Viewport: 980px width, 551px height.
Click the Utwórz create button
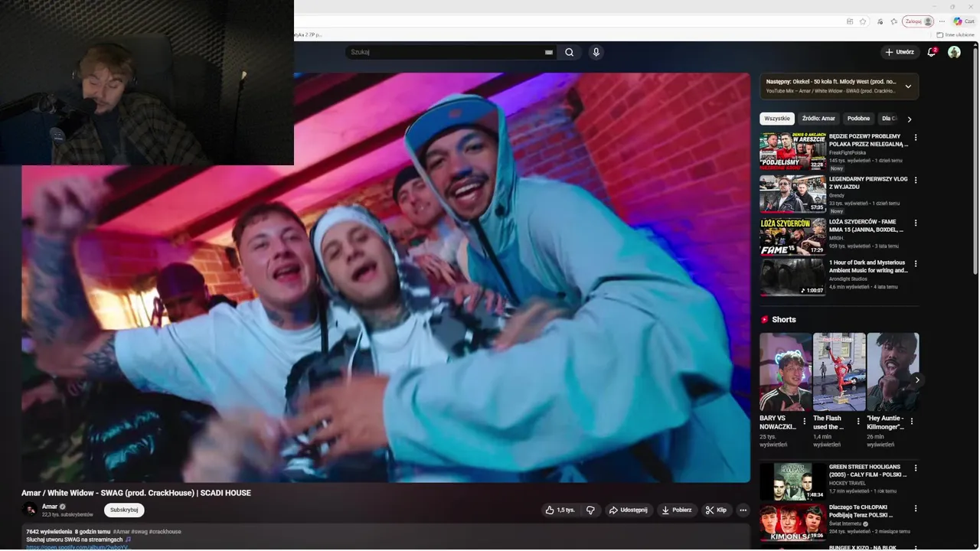[900, 52]
